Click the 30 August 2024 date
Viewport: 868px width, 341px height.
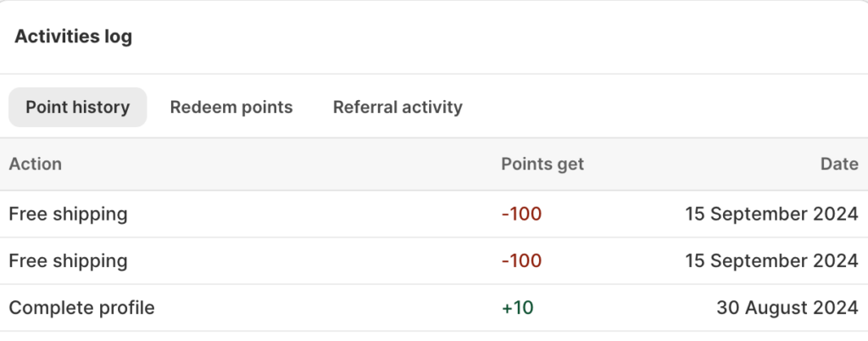click(787, 308)
